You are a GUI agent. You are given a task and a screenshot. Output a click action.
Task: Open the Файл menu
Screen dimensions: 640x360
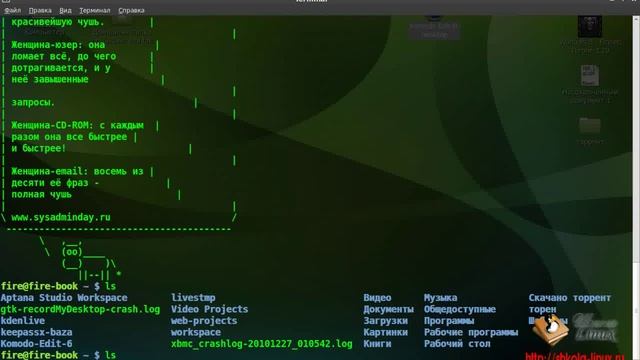point(12,10)
